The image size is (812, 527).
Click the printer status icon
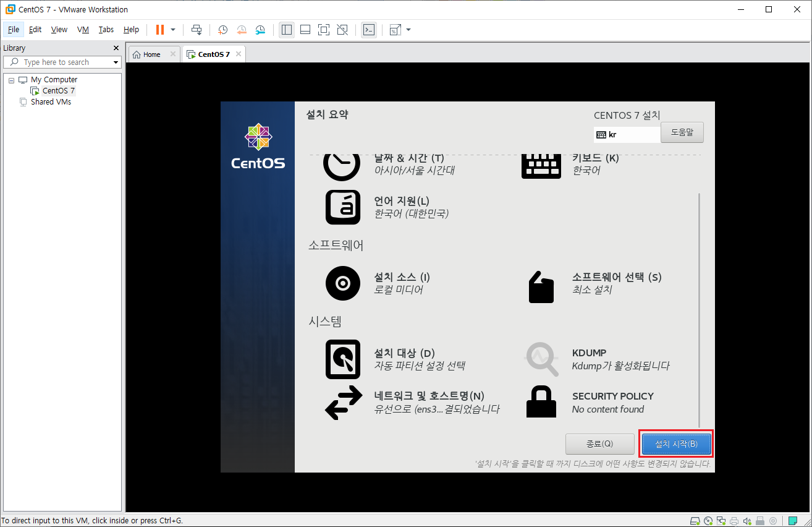[734, 521]
